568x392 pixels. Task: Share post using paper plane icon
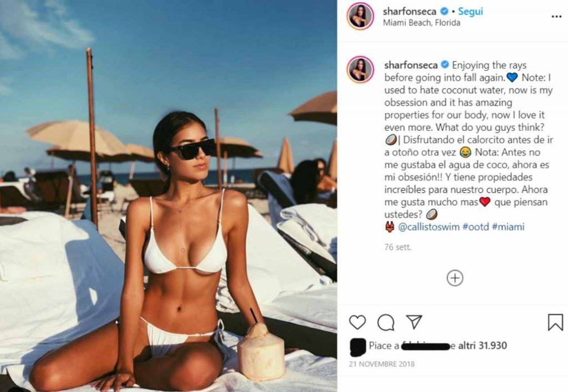point(414,322)
